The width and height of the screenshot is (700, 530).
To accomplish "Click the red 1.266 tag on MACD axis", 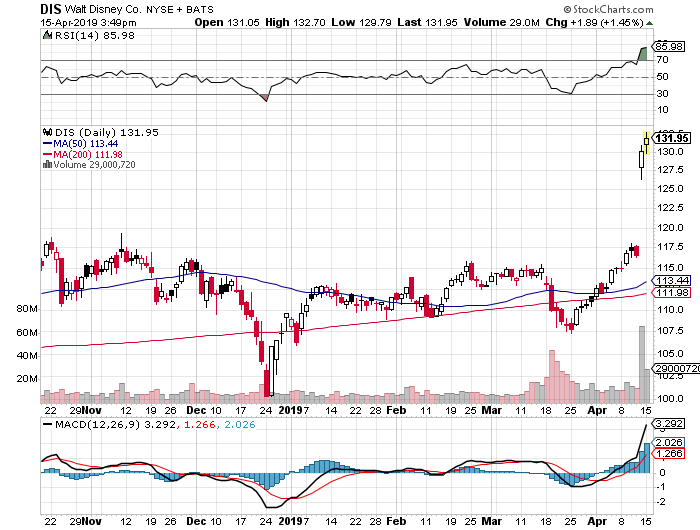I will 668,454.
